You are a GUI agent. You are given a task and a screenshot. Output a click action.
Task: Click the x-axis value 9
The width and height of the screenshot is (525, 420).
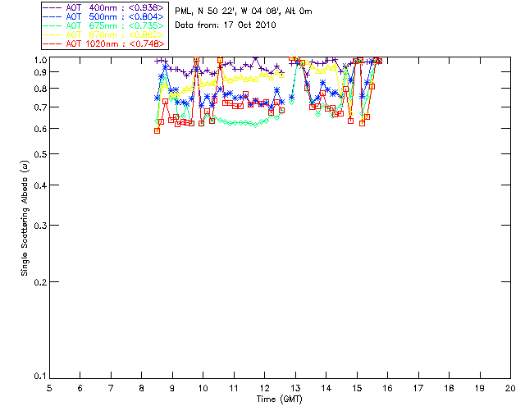tap(172, 388)
